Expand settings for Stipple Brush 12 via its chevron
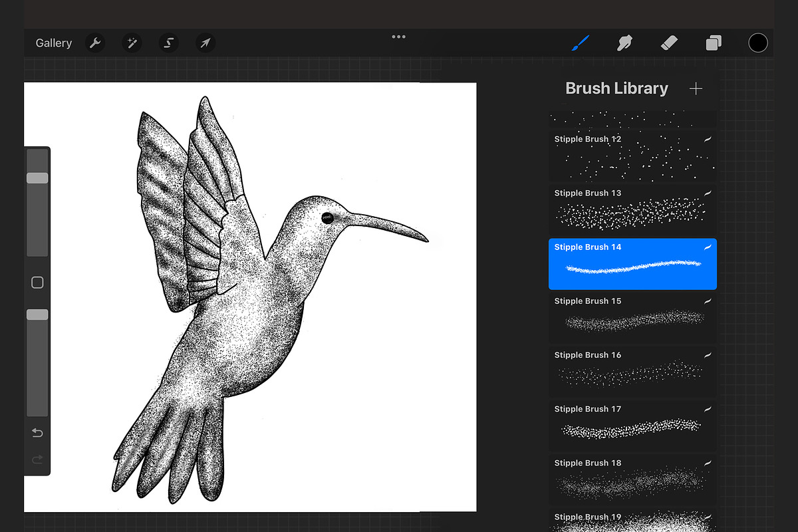Viewport: 798px width, 532px height. (707, 138)
